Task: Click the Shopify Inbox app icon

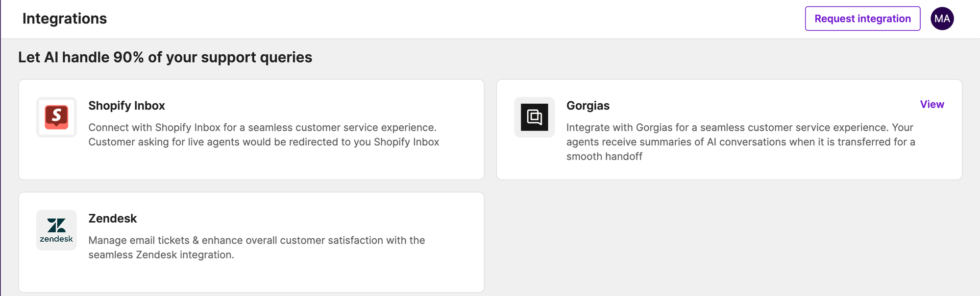Action: click(x=56, y=117)
